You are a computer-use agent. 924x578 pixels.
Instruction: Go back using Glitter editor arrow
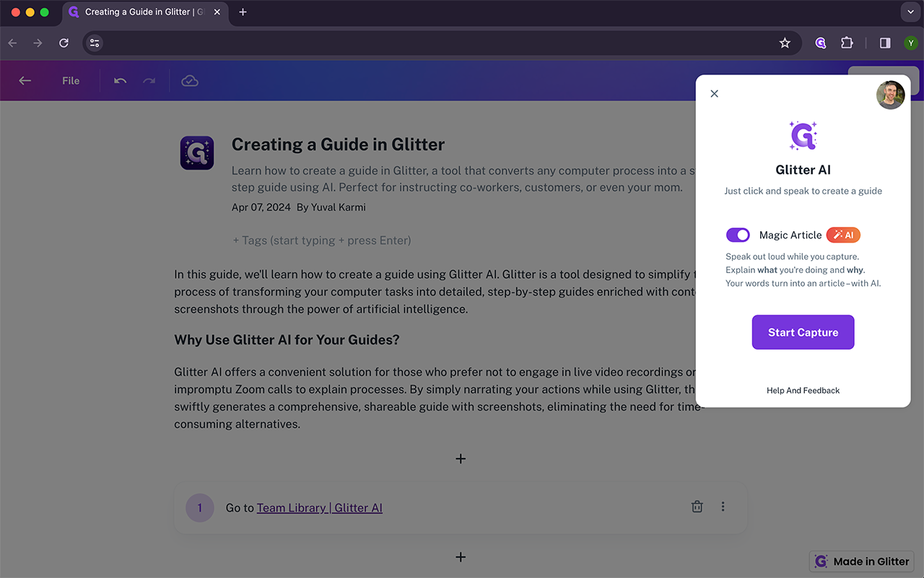25,81
